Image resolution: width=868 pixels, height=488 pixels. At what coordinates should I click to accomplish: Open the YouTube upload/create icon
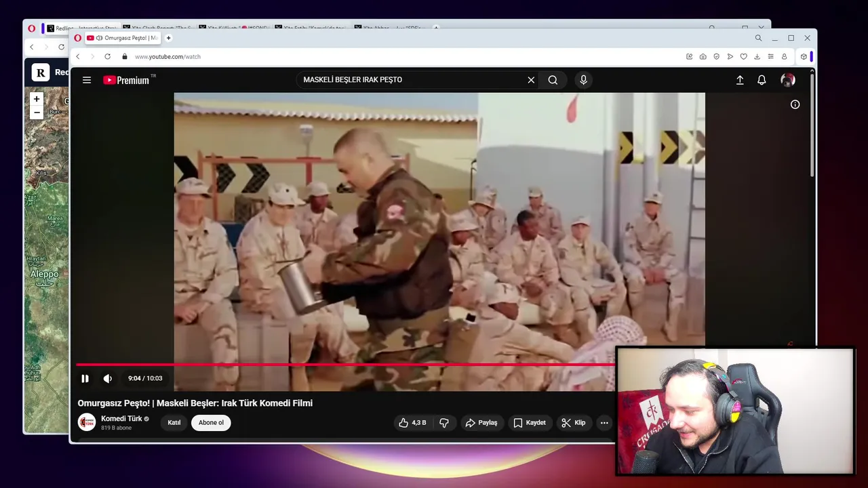tap(740, 80)
